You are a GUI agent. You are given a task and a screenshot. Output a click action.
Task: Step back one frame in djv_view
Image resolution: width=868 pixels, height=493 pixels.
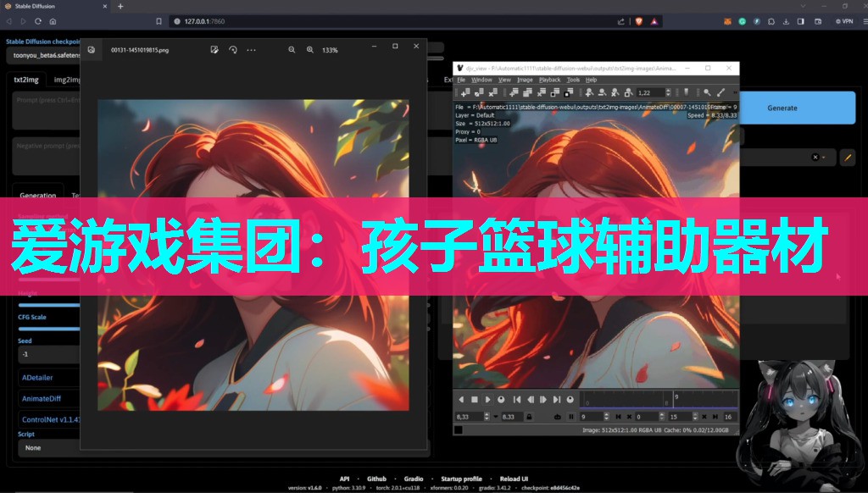[x=531, y=400]
